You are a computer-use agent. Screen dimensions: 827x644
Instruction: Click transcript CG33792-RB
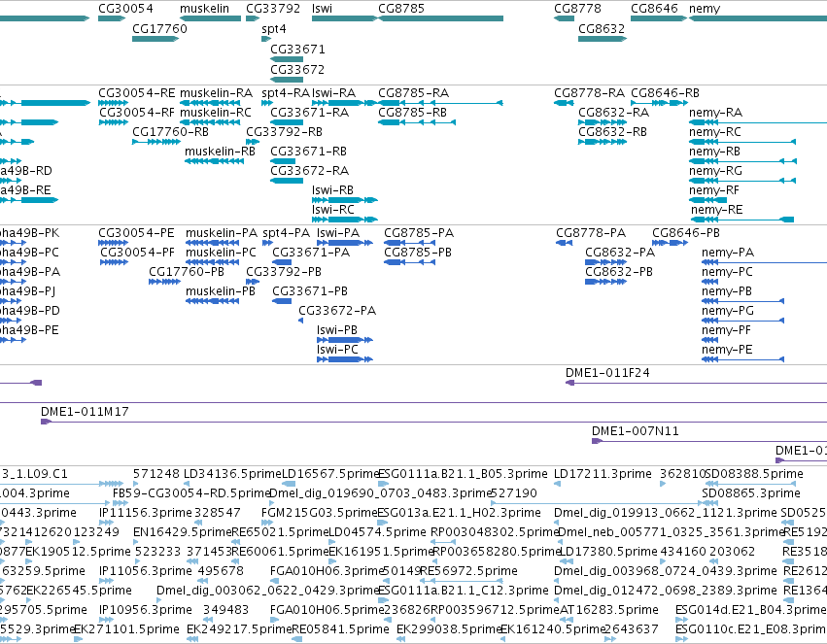click(x=284, y=132)
